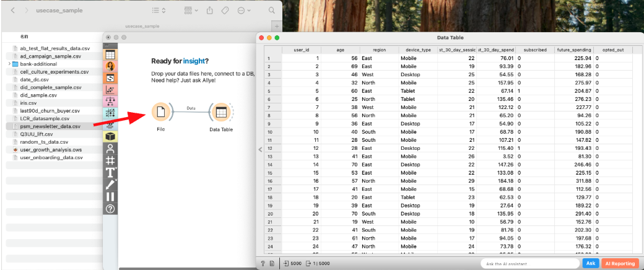Sort by the opted_out column header

pos(613,50)
